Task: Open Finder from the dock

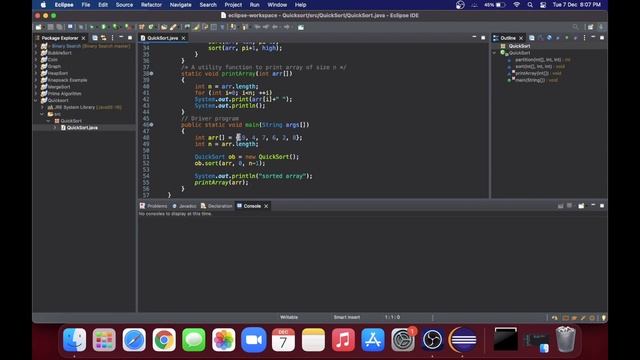Action: pos(75,340)
